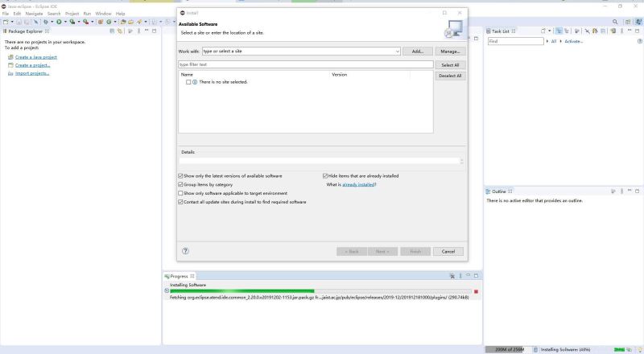
Task: Click the red Cancel Operation stop icon
Action: [476, 291]
